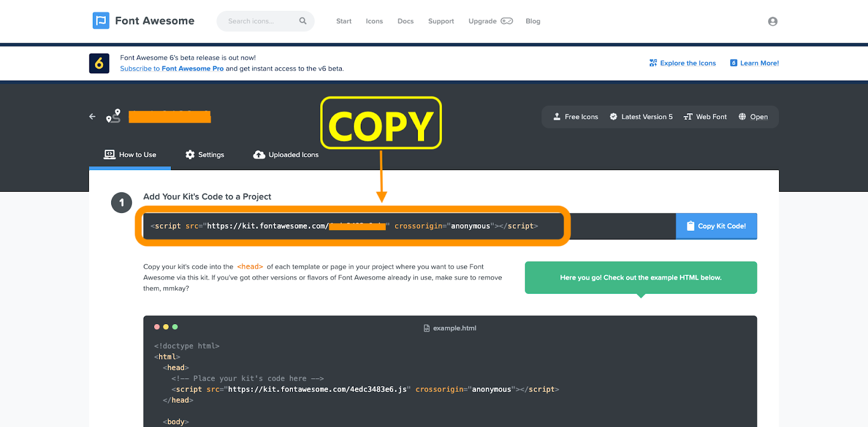Switch to the How to Use tab

point(130,155)
